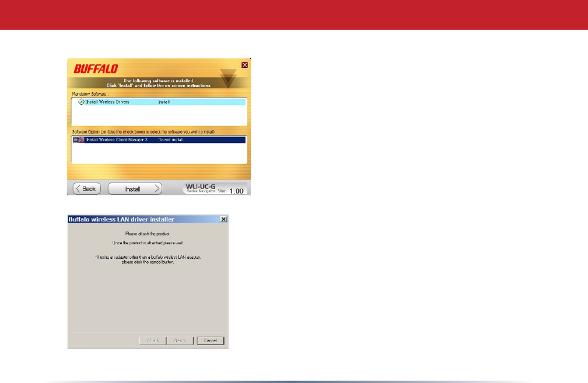This screenshot has width=588, height=383.
Task: Click the Install button in Buffalo navigator
Action: [135, 188]
